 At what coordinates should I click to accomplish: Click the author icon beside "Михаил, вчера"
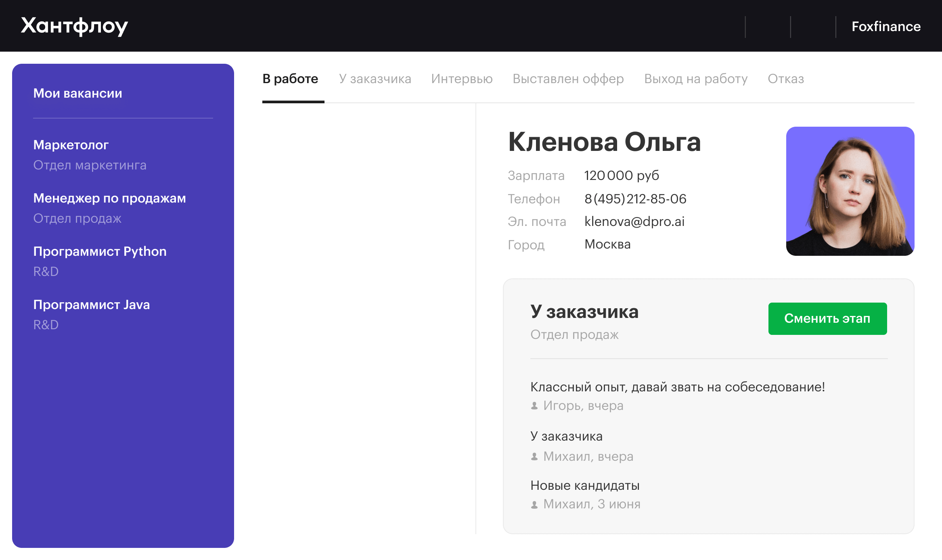[x=535, y=456]
